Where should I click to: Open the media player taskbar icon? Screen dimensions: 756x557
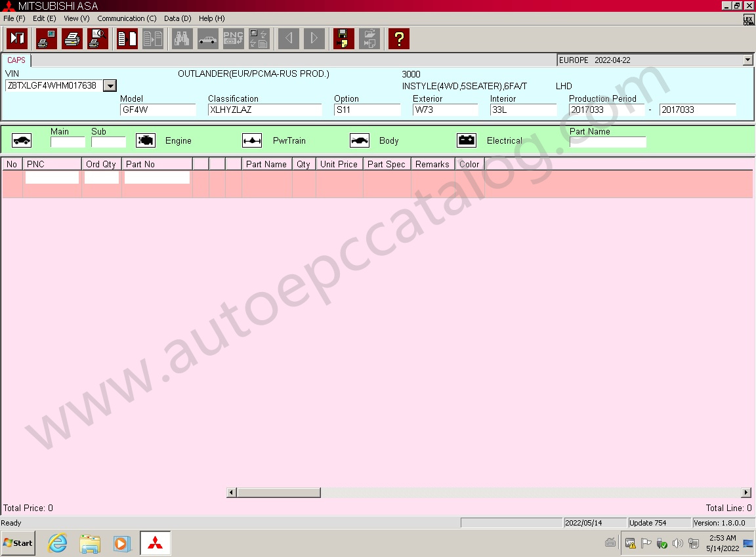click(121, 543)
